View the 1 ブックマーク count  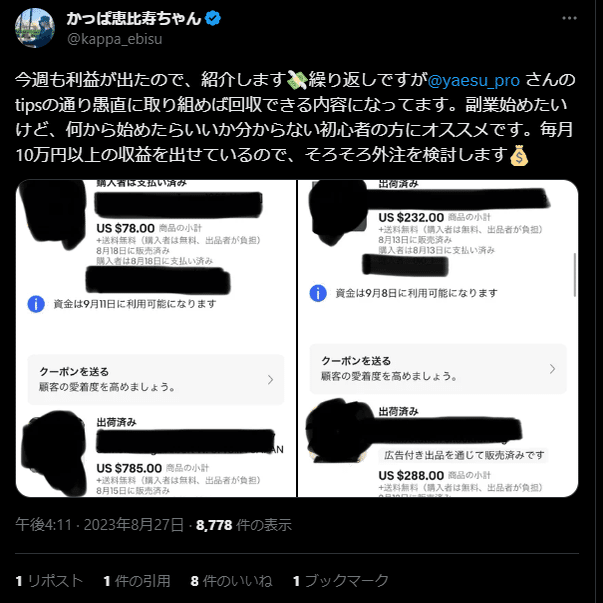[x=341, y=581]
